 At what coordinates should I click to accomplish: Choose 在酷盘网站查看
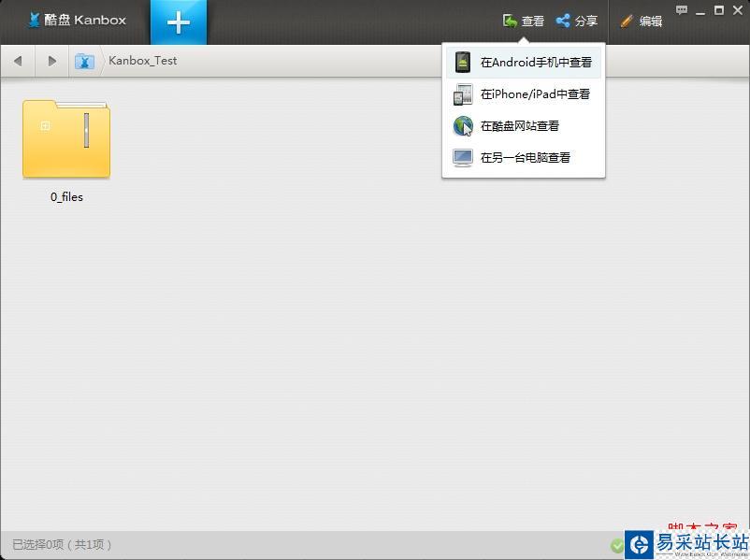click(x=524, y=126)
